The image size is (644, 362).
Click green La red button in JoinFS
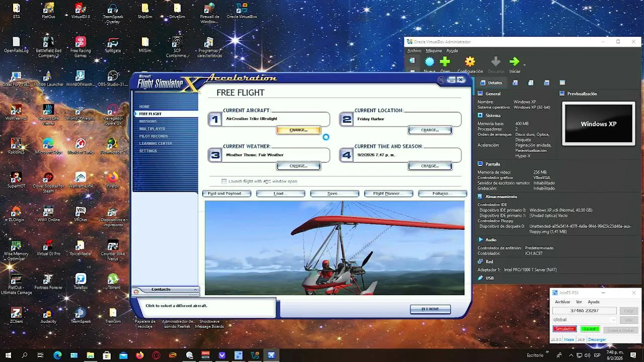590,329
